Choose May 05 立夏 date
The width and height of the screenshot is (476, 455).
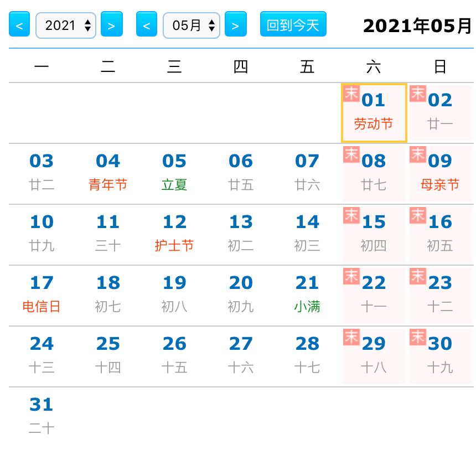[x=174, y=173]
